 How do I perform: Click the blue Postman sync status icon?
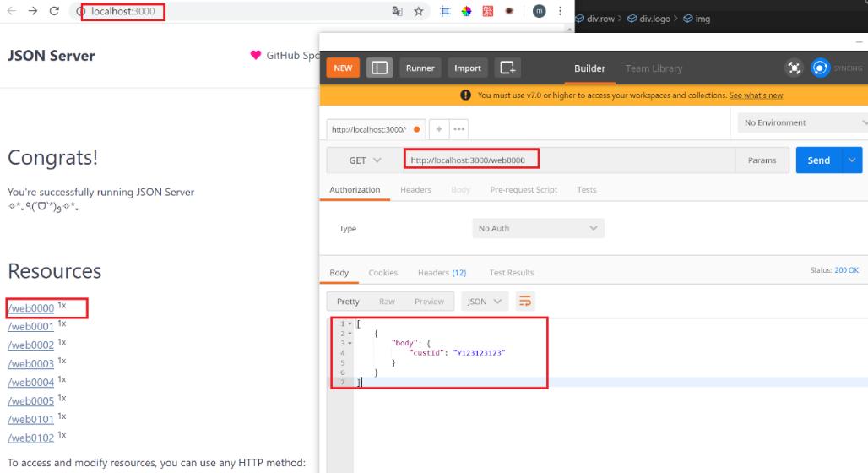tap(821, 68)
